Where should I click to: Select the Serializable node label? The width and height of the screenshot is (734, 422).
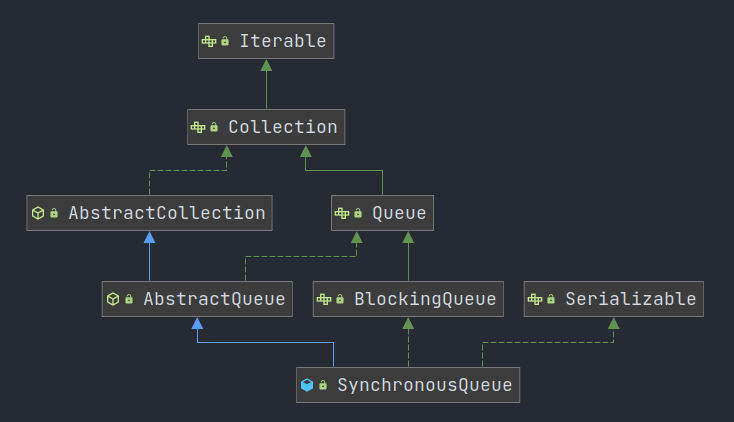pyautogui.click(x=631, y=299)
